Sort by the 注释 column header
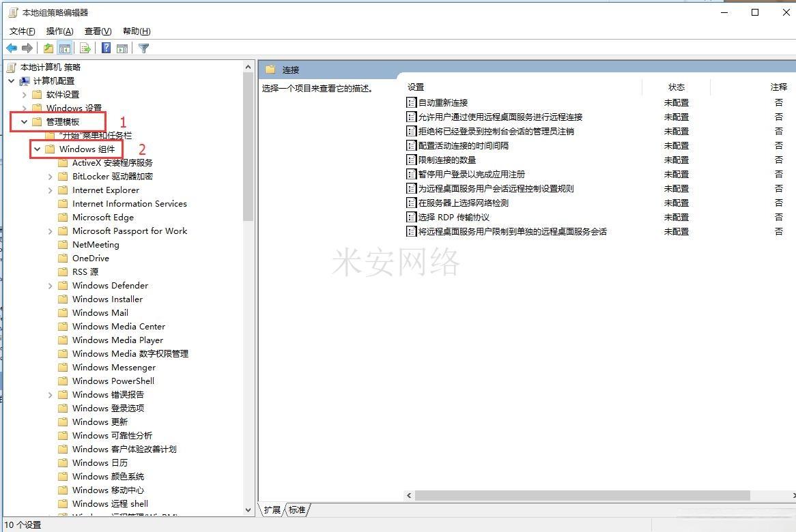The height and width of the screenshot is (532, 796). click(x=779, y=87)
